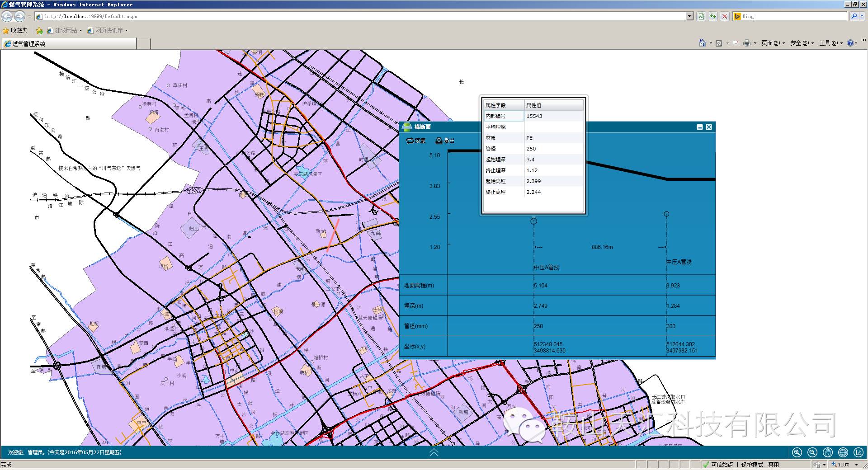Close the 横断面 cross-section panel
Image resolution: width=868 pixels, height=470 pixels.
pos(709,127)
